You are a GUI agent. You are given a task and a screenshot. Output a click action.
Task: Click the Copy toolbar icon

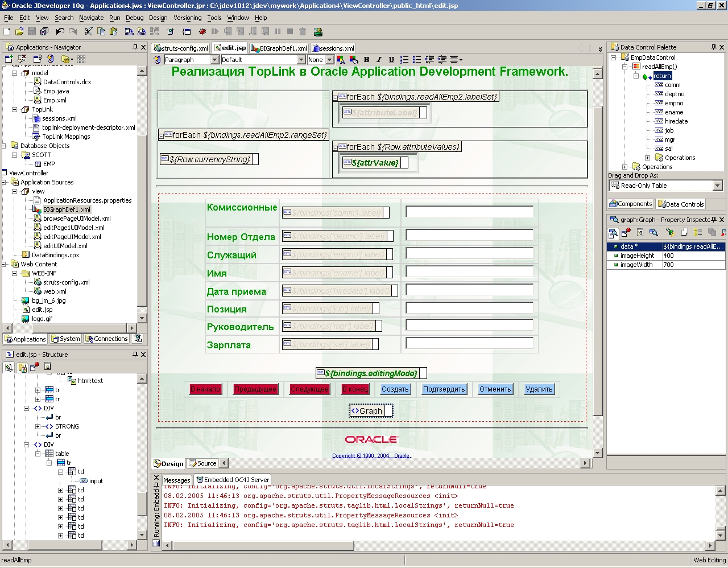point(101,32)
